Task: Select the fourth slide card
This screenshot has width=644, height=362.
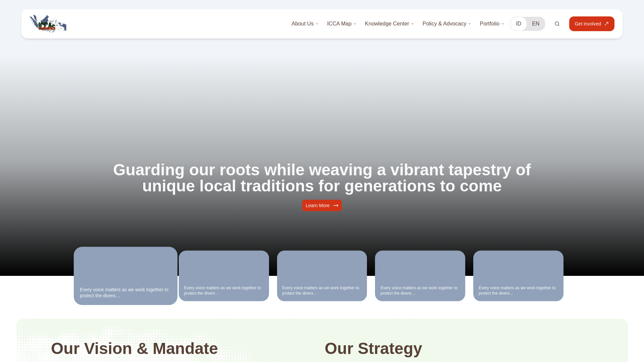Action: [420, 276]
